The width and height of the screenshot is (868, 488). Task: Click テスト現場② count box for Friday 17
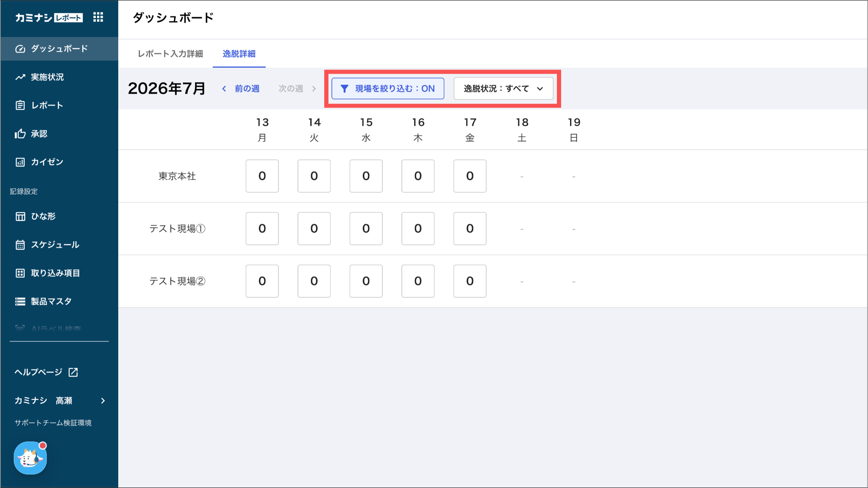point(470,281)
